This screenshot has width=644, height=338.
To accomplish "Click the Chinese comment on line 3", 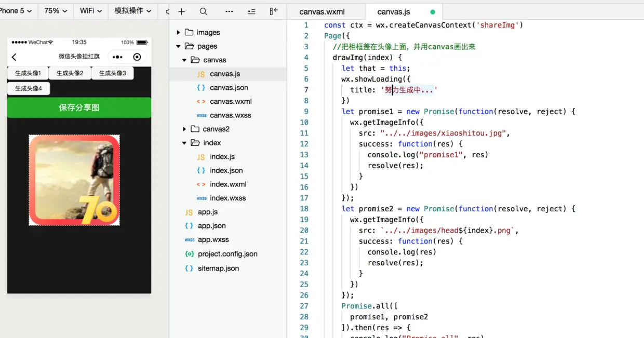I will tap(404, 47).
